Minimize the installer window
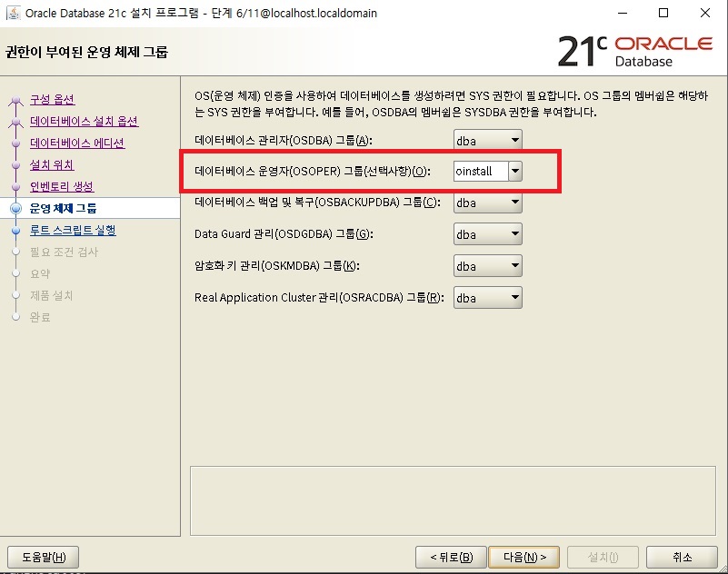This screenshot has width=728, height=574. (623, 13)
